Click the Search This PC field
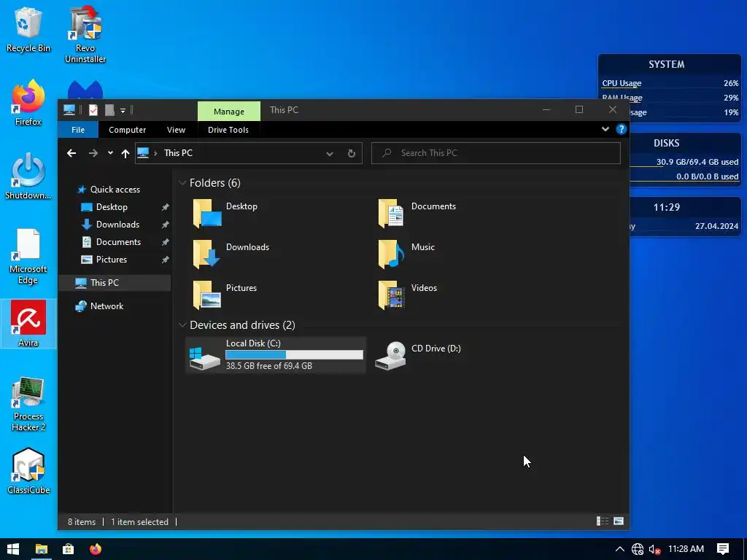This screenshot has width=747, height=560. tap(496, 153)
